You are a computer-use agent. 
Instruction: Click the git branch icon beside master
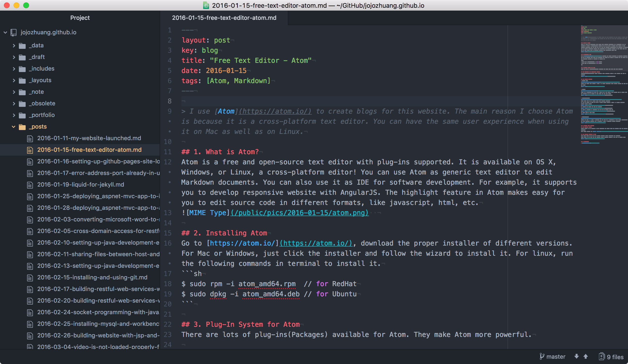point(542,357)
